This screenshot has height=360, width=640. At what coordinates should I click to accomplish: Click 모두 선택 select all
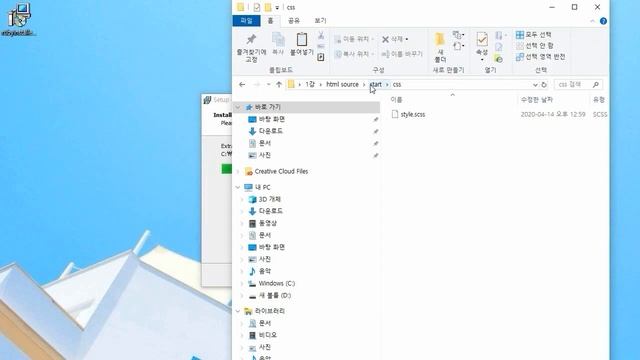tap(533, 35)
